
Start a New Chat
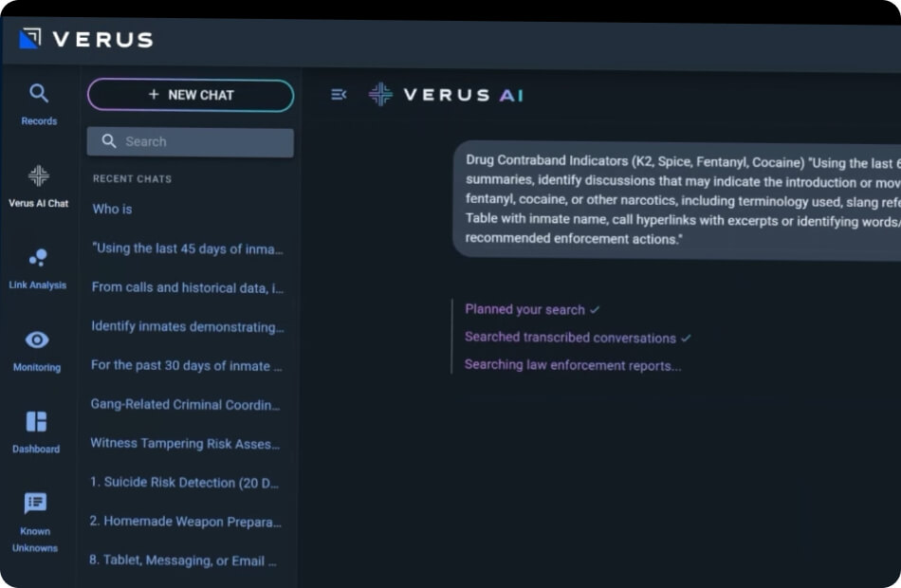coord(191,95)
